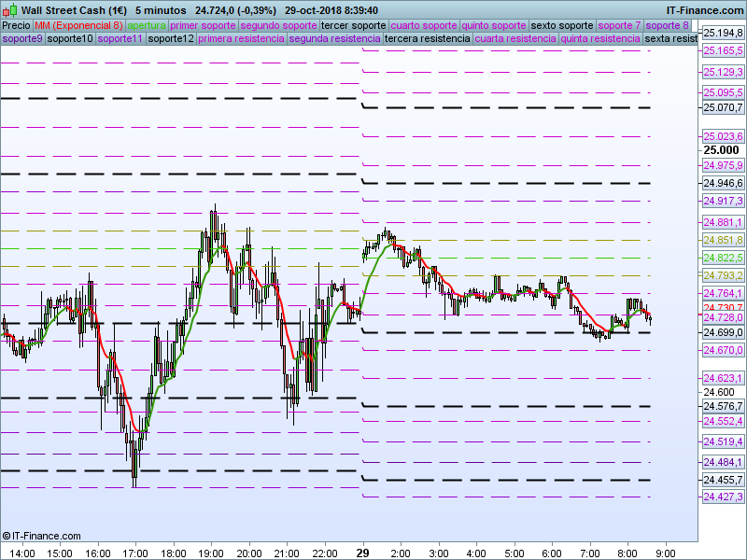
Task: Click the 24.552,4 price label
Action: pos(723,421)
